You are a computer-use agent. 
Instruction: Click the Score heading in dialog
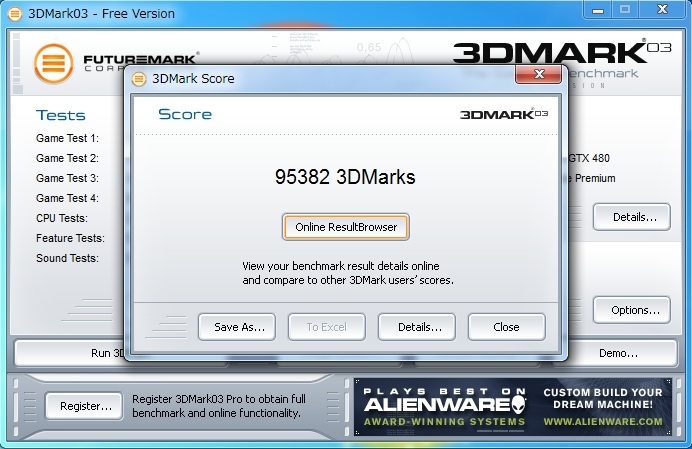pyautogui.click(x=185, y=114)
